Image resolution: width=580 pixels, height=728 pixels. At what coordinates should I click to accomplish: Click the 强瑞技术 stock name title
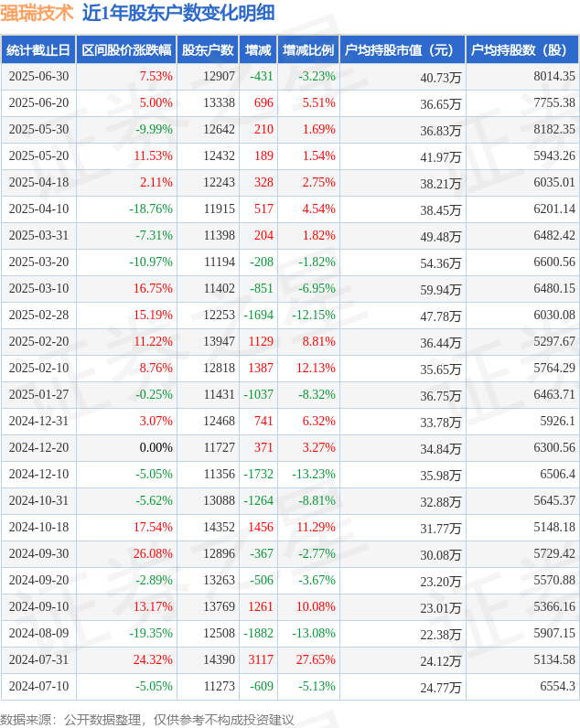(x=38, y=13)
